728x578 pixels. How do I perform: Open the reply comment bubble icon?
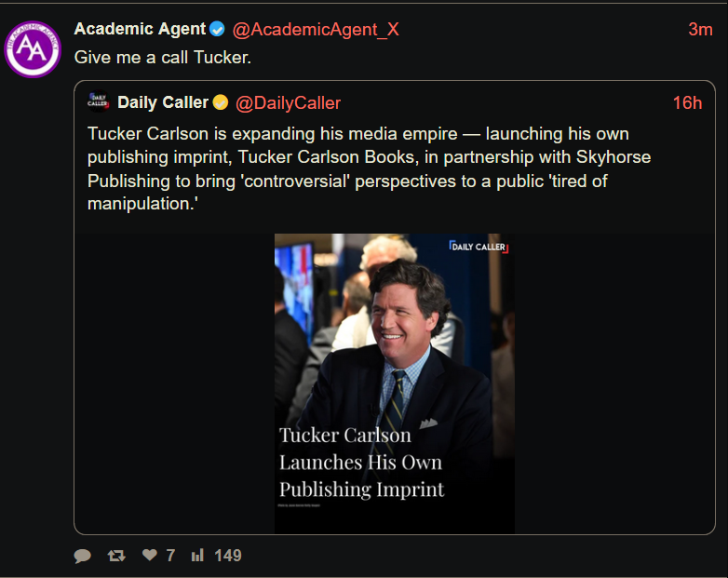(82, 556)
